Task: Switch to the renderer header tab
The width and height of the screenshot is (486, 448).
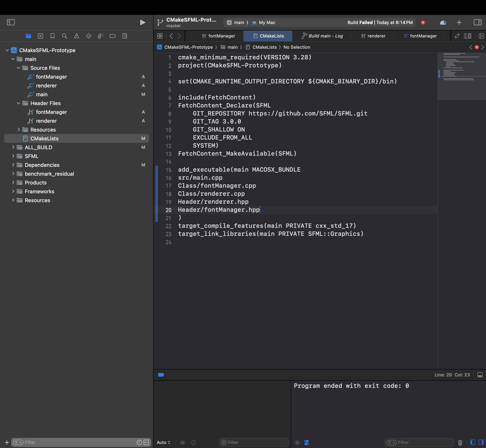Action: tap(373, 36)
